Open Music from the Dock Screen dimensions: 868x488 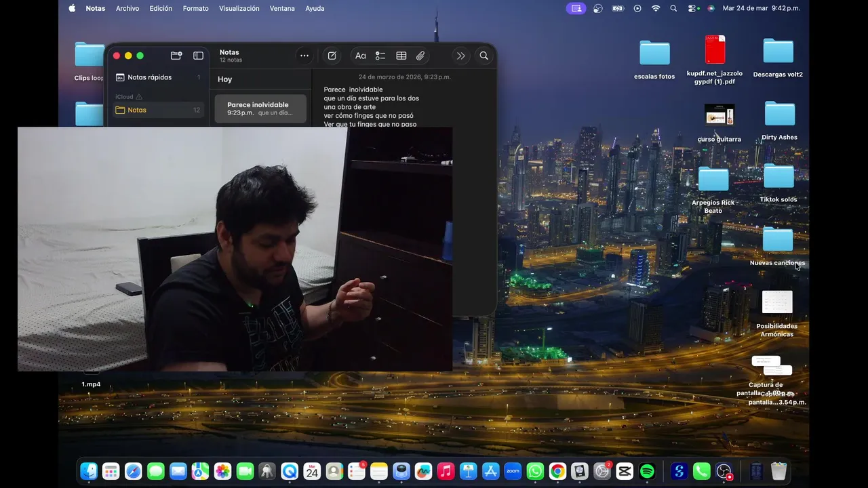(446, 471)
